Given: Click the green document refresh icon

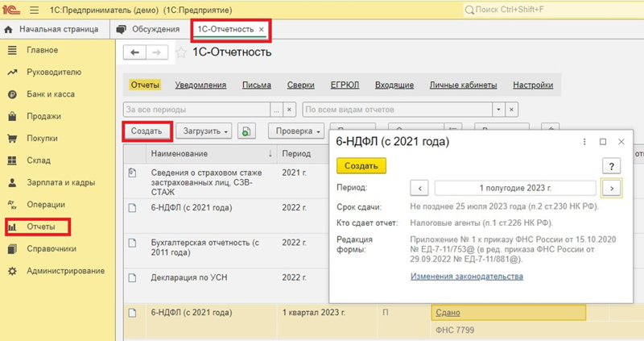Looking at the screenshot, I should point(246,131).
